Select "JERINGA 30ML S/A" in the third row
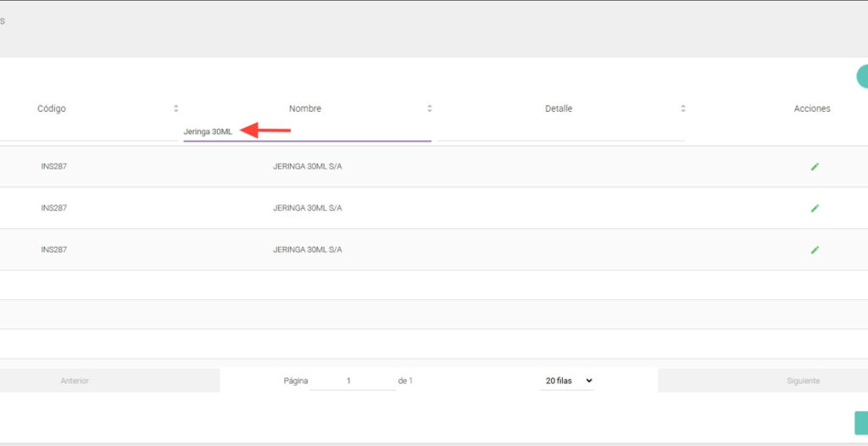868x446 pixels. (x=307, y=250)
